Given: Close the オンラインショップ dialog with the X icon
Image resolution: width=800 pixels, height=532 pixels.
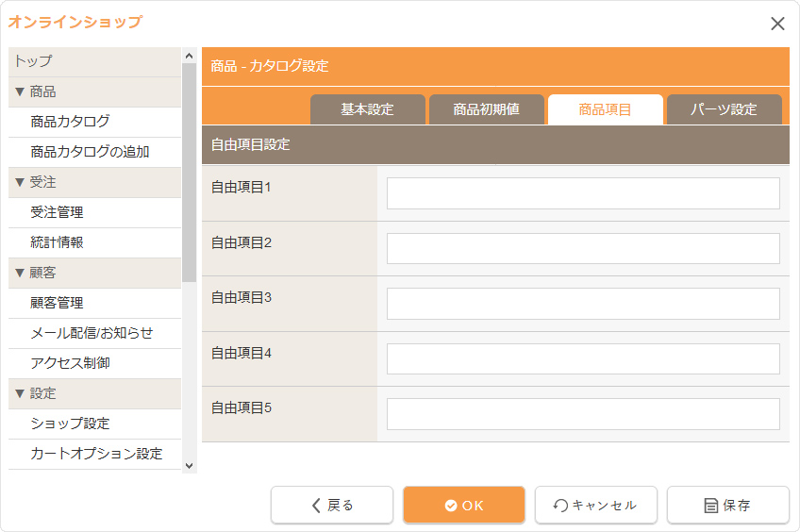Looking at the screenshot, I should click(x=777, y=24).
